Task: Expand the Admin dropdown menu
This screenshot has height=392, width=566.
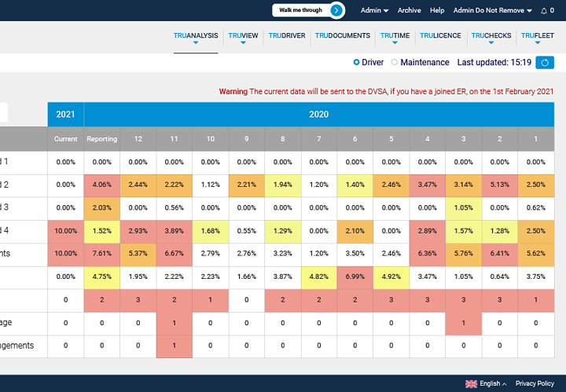Action: click(x=374, y=10)
